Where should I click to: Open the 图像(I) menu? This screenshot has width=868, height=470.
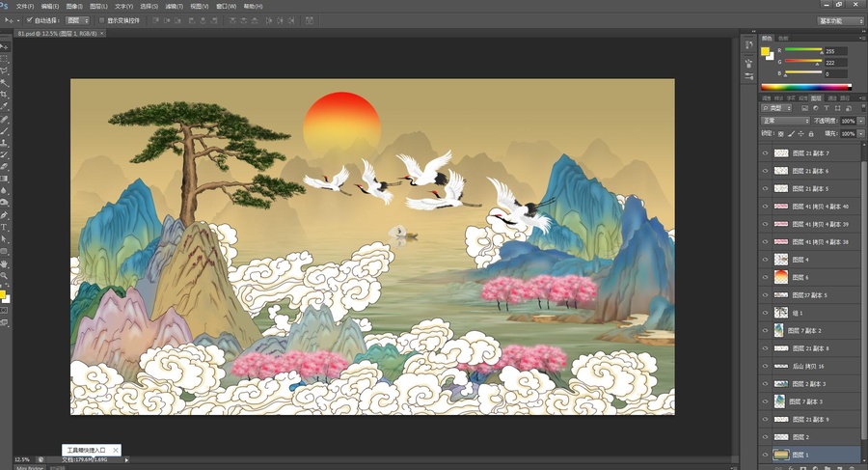[74, 6]
